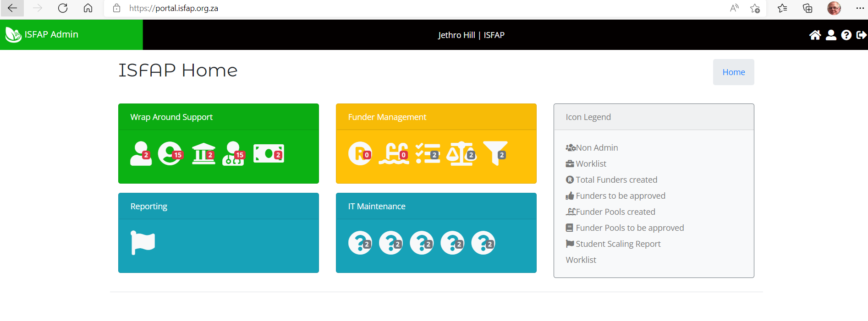
Task: Toggle Read Aloud icon in address bar
Action: coord(734,8)
